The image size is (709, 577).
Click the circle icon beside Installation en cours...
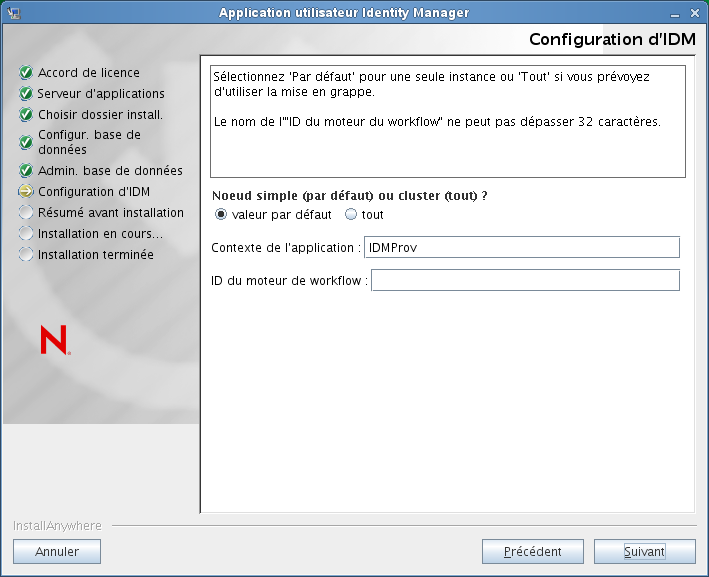(26, 234)
